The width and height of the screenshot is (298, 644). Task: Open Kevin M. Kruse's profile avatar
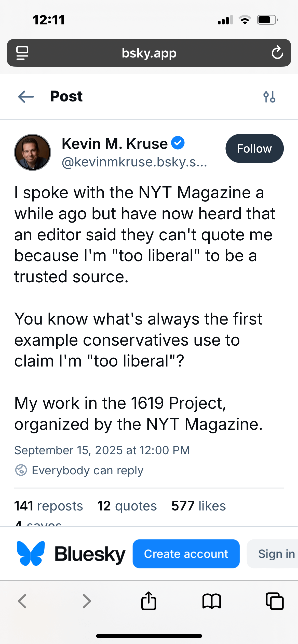(32, 152)
